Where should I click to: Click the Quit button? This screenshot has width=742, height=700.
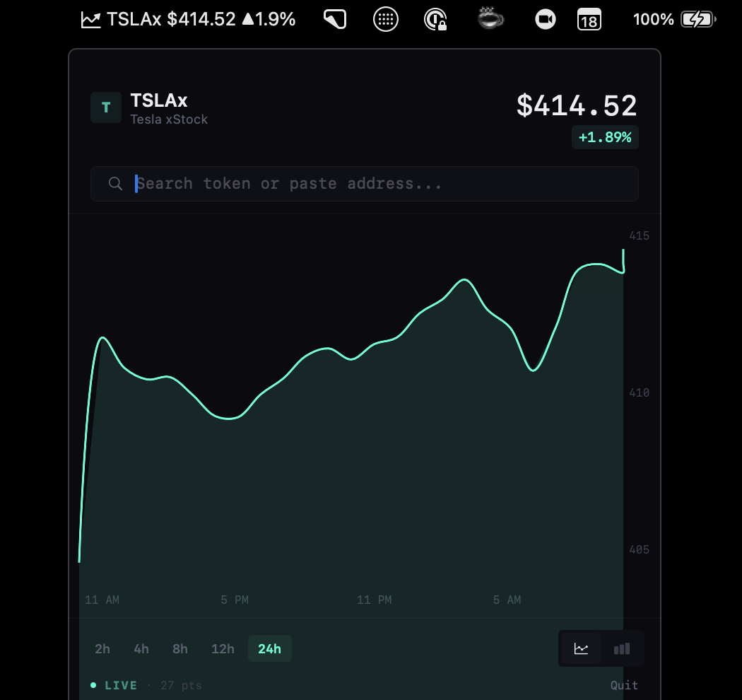pos(623,684)
